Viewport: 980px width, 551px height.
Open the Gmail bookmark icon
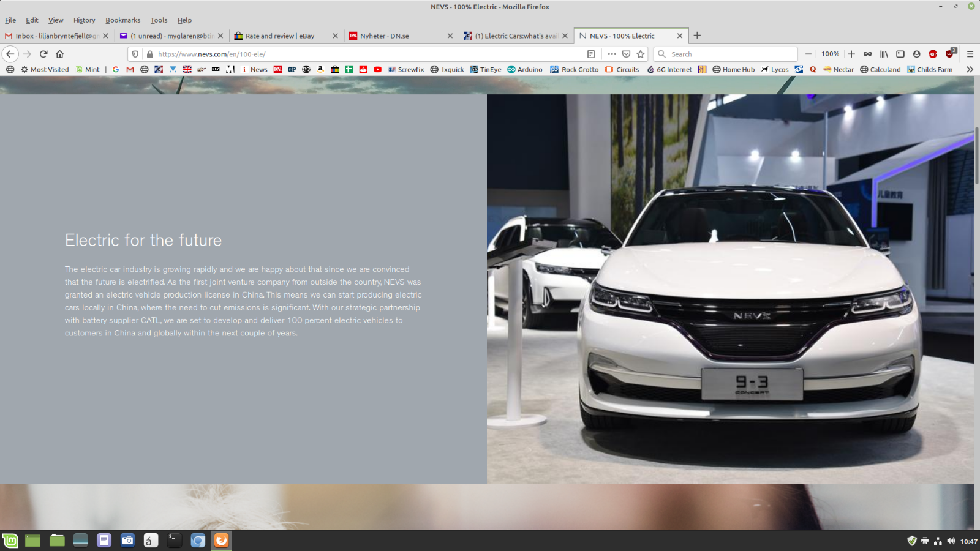[130, 69]
